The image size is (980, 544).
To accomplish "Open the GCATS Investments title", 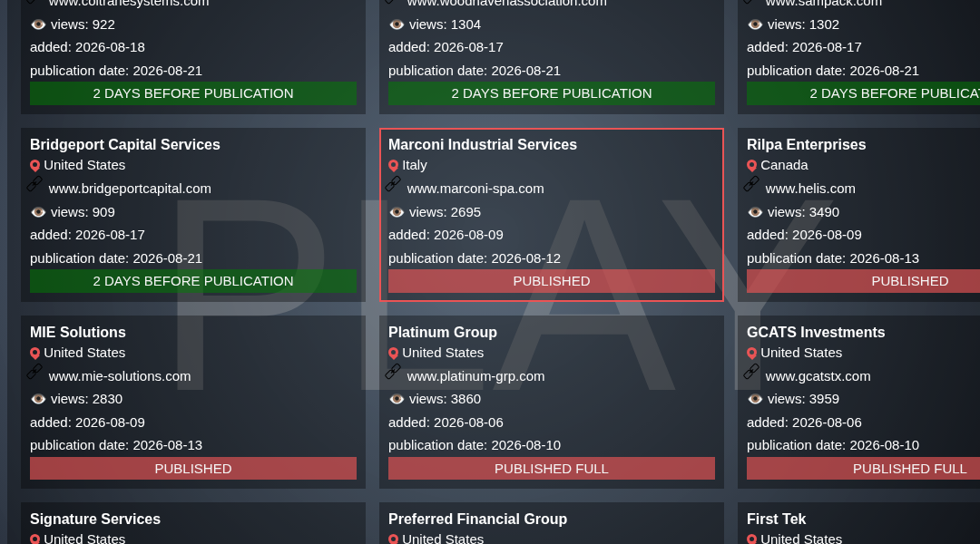I will pyautogui.click(x=816, y=332).
